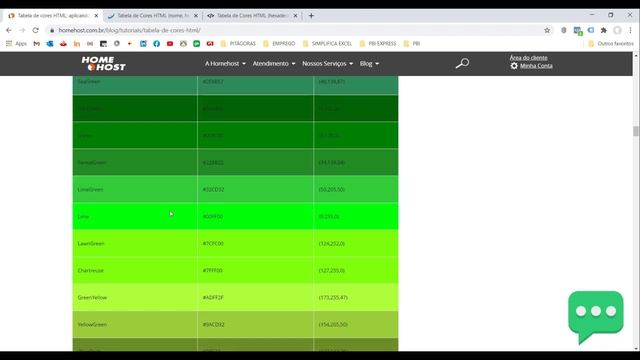Click the page vertical scrollbar thumb
The height and width of the screenshot is (360, 640).
point(636,131)
